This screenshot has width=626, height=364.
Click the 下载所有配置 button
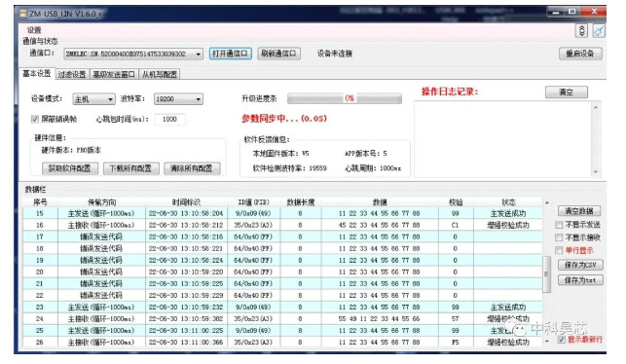[131, 168]
